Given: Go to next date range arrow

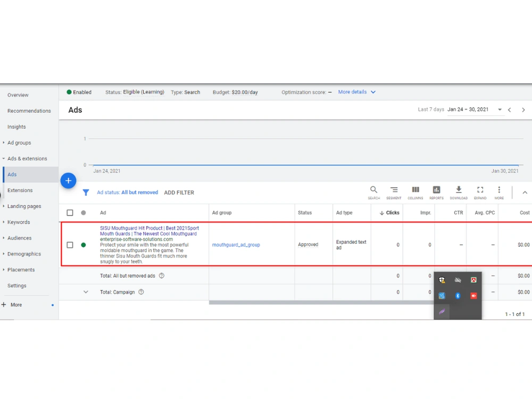Looking at the screenshot, I should coord(523,110).
